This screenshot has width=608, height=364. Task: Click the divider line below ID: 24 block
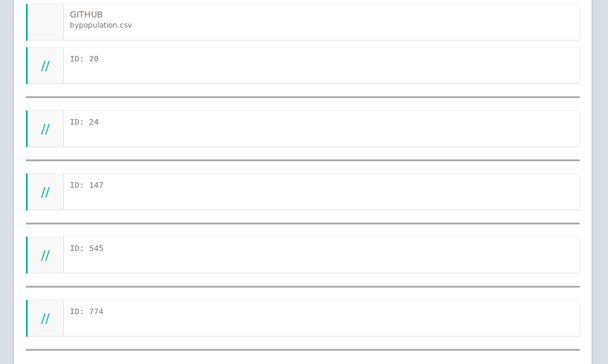click(x=302, y=160)
